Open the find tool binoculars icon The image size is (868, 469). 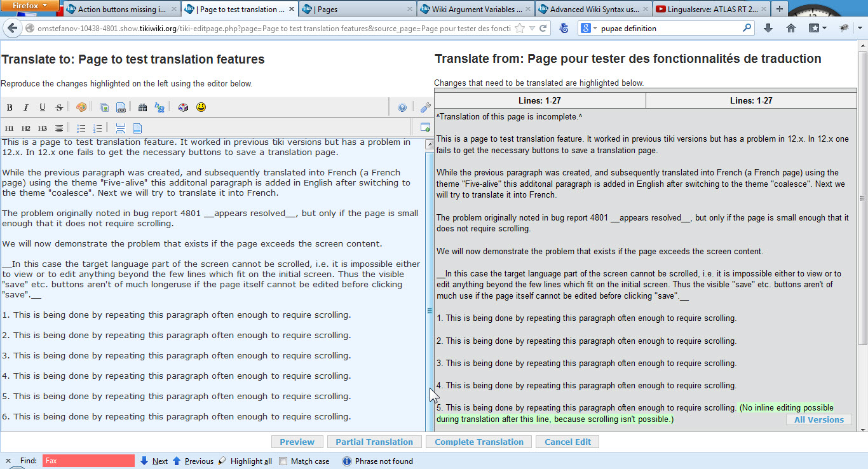point(142,107)
